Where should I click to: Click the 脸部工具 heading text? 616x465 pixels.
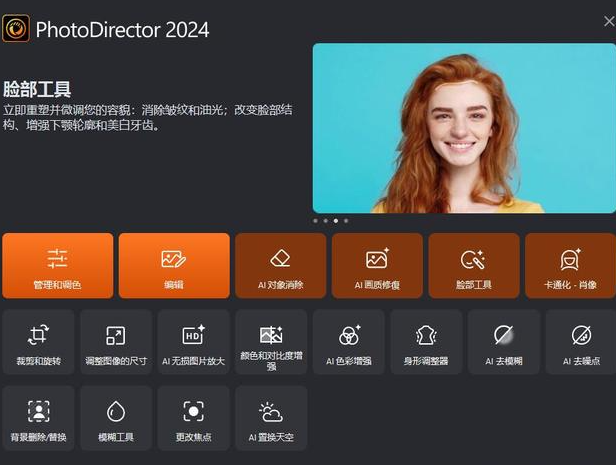click(37, 89)
